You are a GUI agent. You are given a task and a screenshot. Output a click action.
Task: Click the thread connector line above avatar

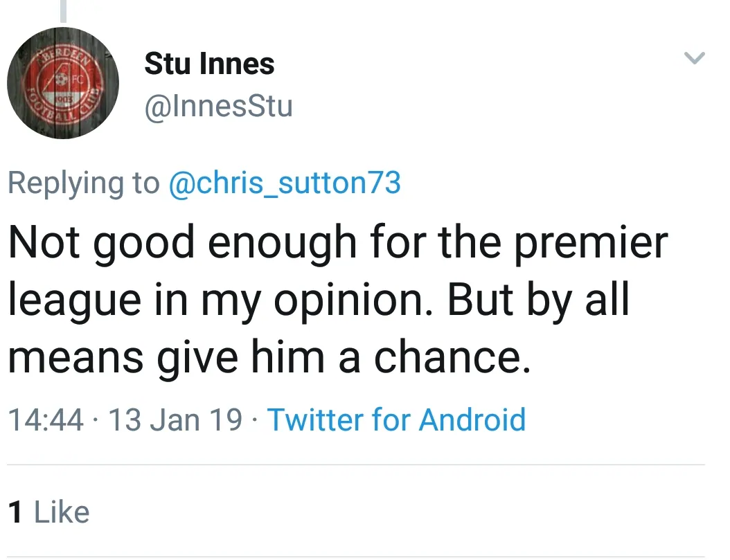(x=63, y=10)
